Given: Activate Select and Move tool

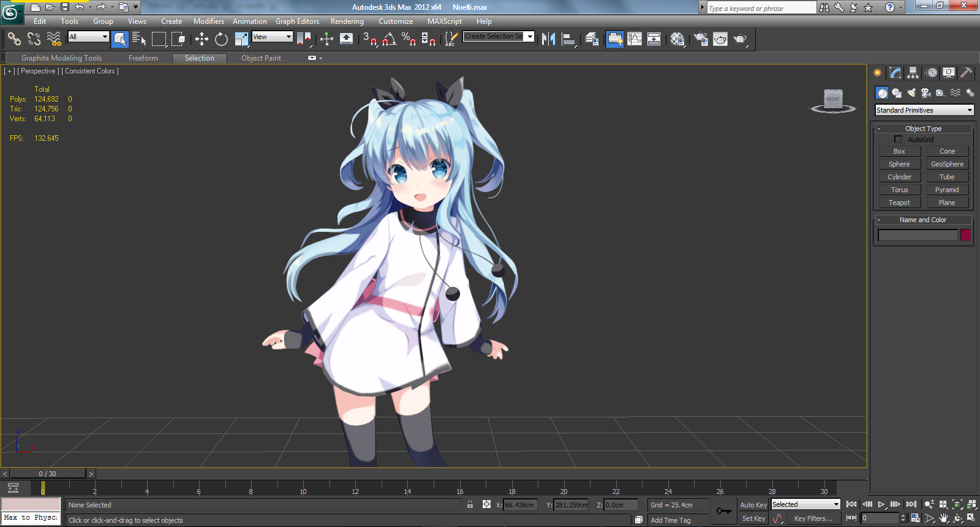Looking at the screenshot, I should (x=202, y=39).
